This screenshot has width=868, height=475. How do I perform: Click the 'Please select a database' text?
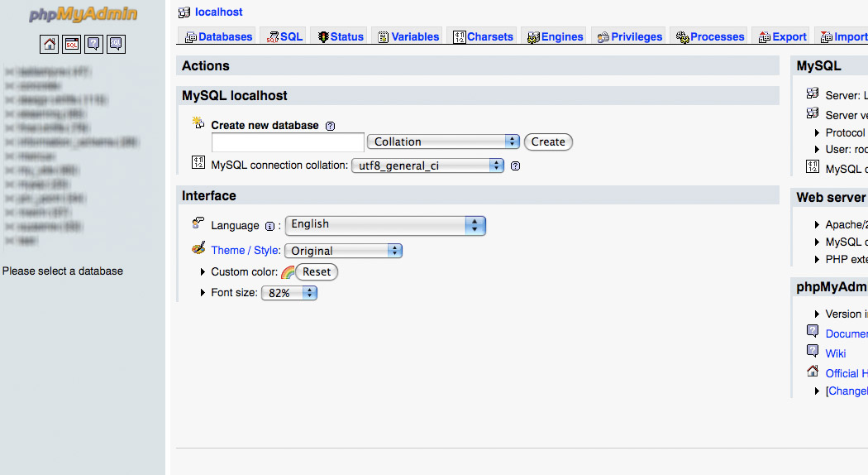pyautogui.click(x=63, y=271)
